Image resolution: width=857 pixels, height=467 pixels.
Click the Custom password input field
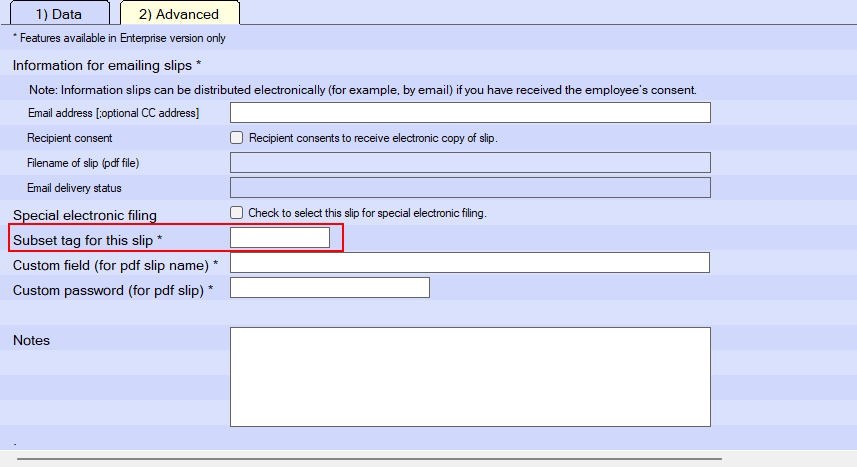[x=330, y=288]
